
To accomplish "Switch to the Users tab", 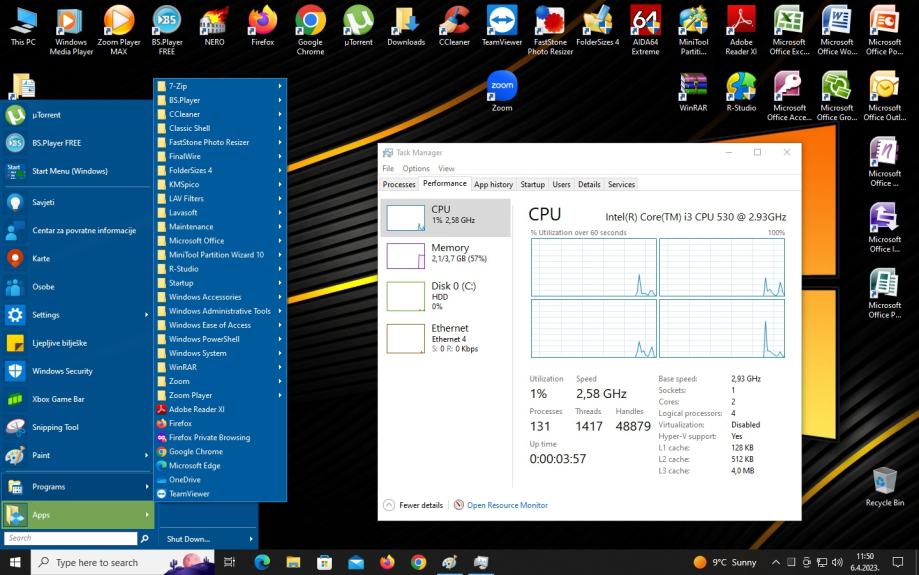I will pyautogui.click(x=561, y=184).
